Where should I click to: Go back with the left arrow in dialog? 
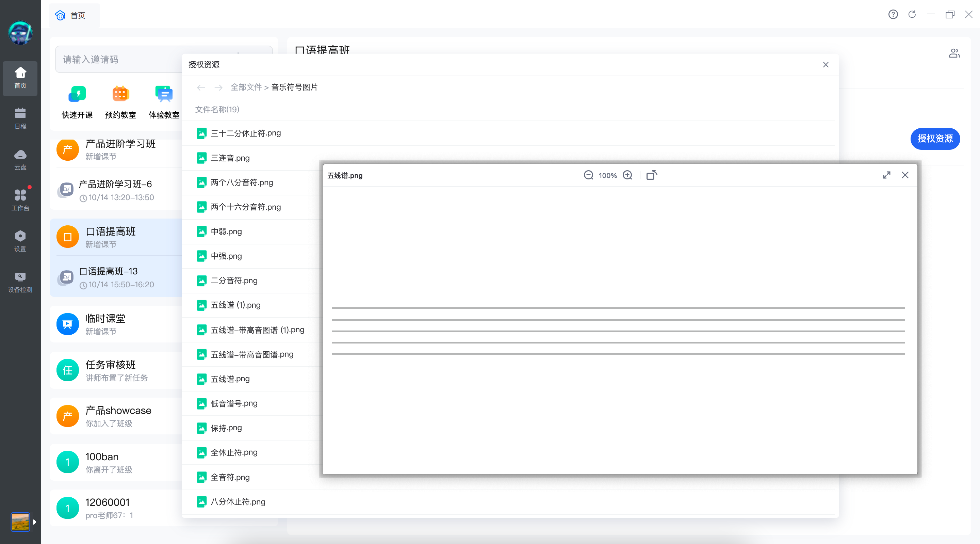coord(201,87)
